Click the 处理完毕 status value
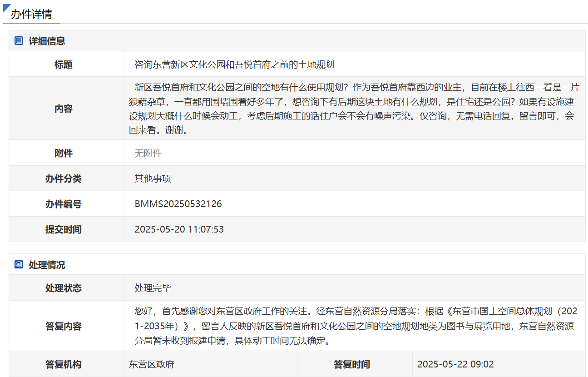588x377 pixels. coord(153,288)
